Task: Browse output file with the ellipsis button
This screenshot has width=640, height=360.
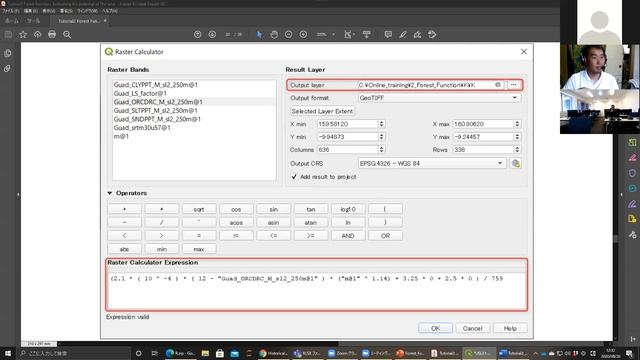Action: tap(514, 85)
